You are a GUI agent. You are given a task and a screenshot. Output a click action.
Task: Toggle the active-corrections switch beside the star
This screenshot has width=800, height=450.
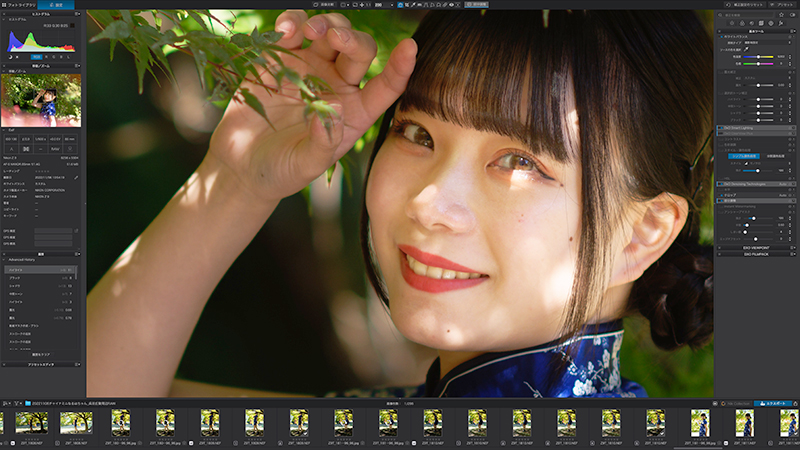pyautogui.click(x=792, y=15)
